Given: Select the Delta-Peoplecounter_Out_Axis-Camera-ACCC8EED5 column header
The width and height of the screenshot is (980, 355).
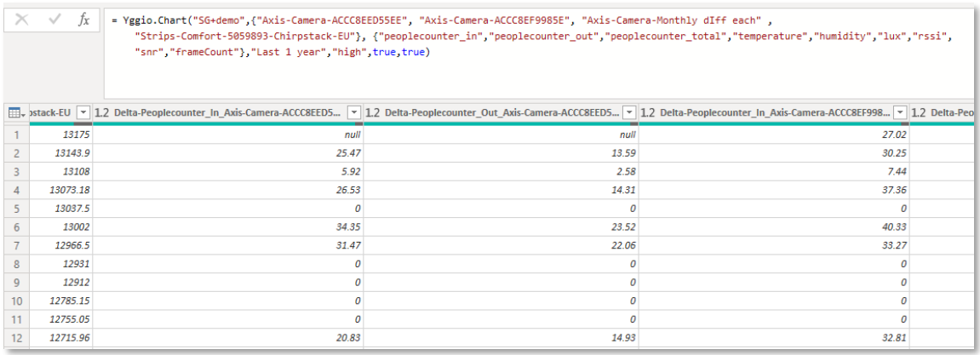Looking at the screenshot, I should (501, 113).
